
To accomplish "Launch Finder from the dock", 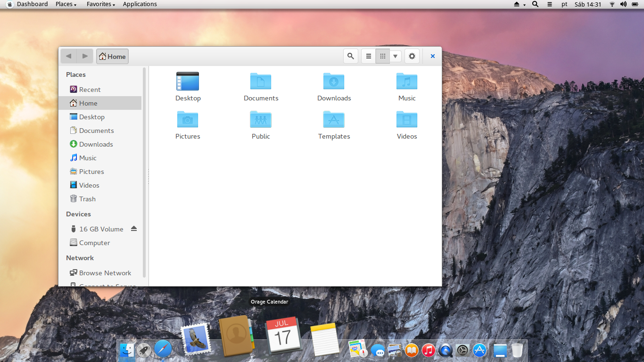I will point(126,350).
